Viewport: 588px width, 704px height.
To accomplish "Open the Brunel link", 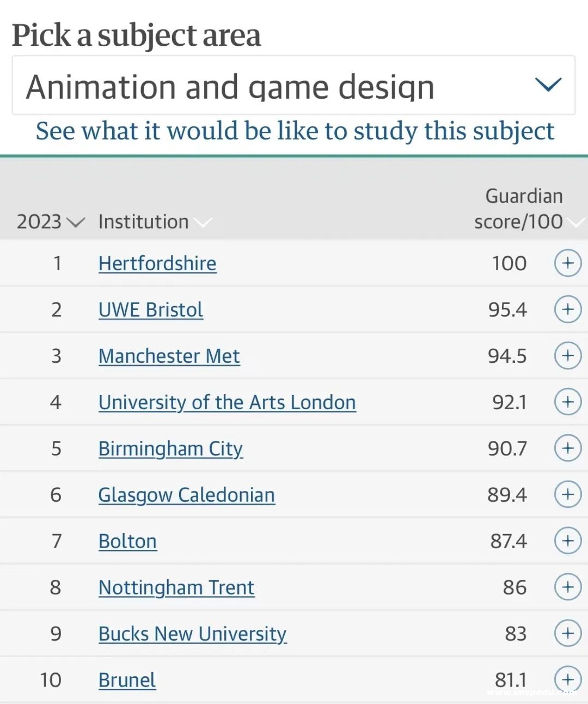I will [127, 681].
